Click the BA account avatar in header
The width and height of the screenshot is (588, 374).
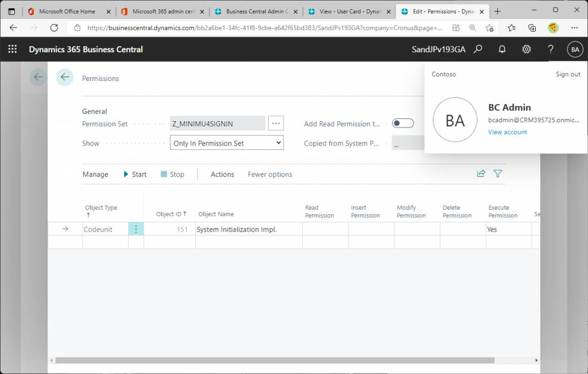575,49
